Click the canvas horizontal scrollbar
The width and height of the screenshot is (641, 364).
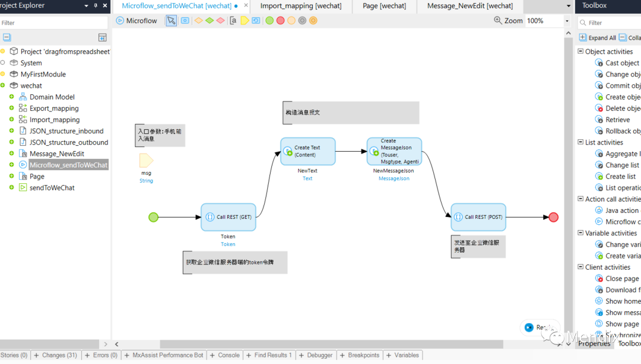pos(331,344)
